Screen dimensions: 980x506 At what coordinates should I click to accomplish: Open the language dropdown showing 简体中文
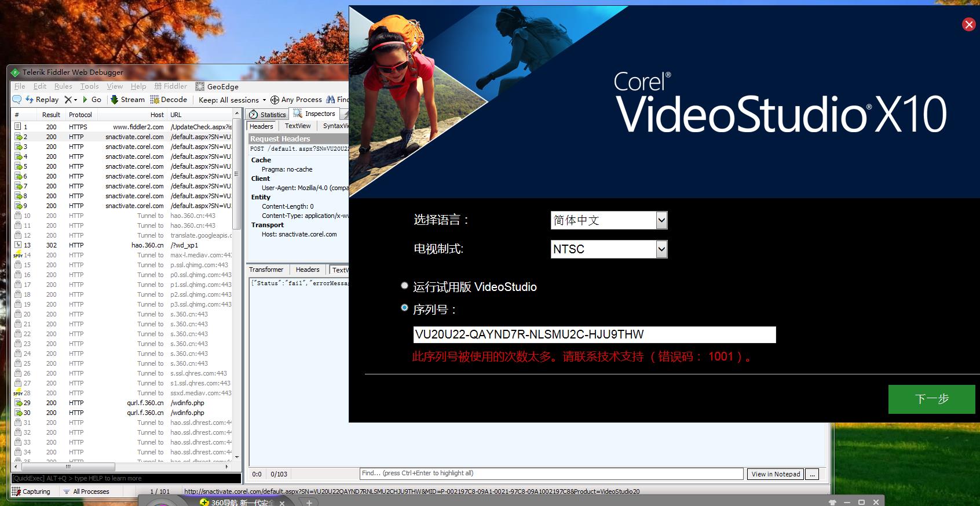[x=661, y=220]
